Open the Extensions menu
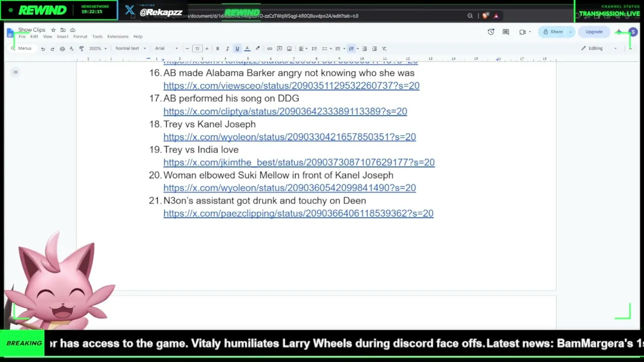 (x=118, y=37)
